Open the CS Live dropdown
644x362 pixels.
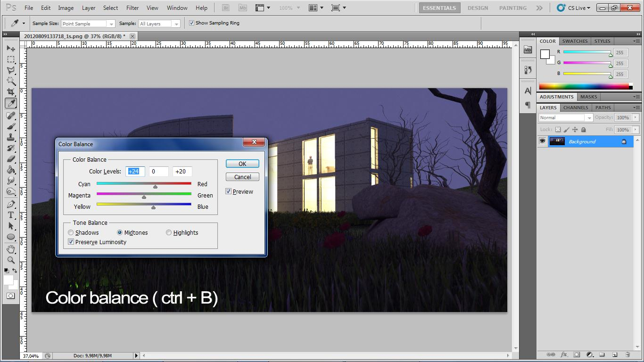point(573,8)
